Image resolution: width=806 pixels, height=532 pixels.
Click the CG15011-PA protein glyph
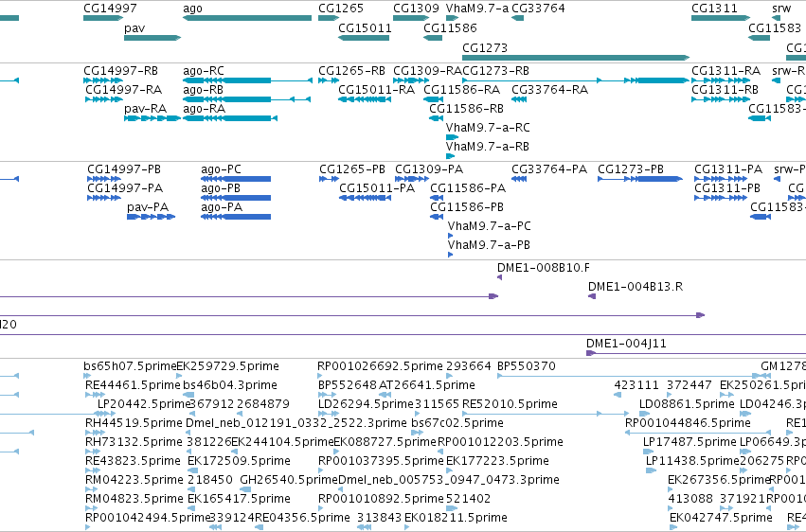365,198
